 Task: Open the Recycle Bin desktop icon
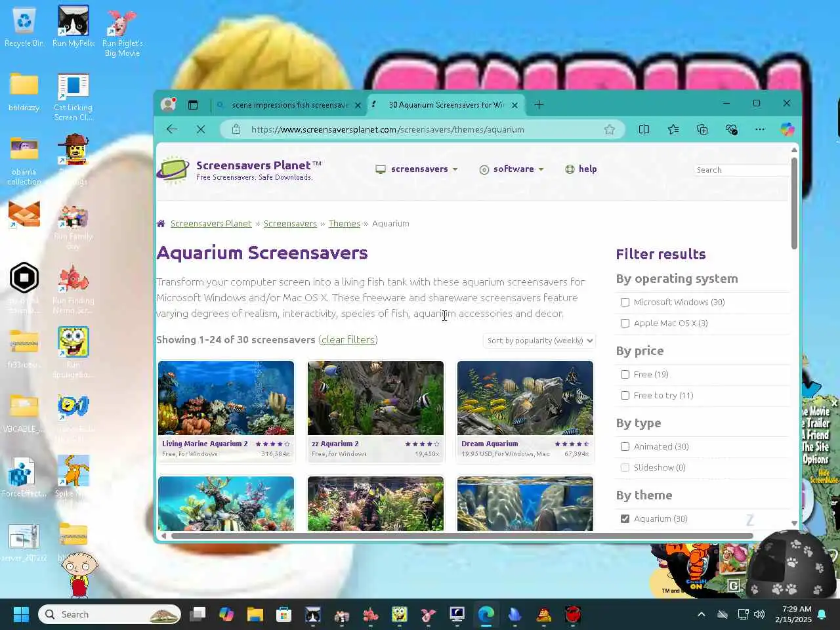pos(24,28)
